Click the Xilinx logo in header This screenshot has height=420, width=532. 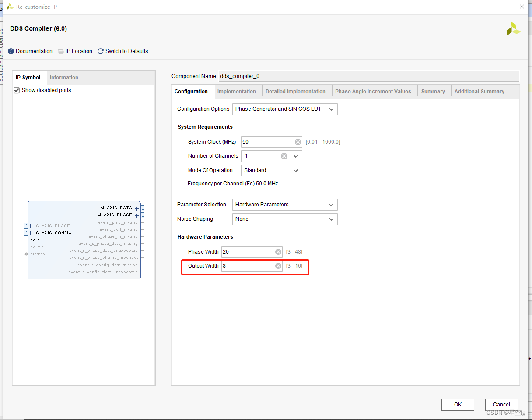coord(514,29)
